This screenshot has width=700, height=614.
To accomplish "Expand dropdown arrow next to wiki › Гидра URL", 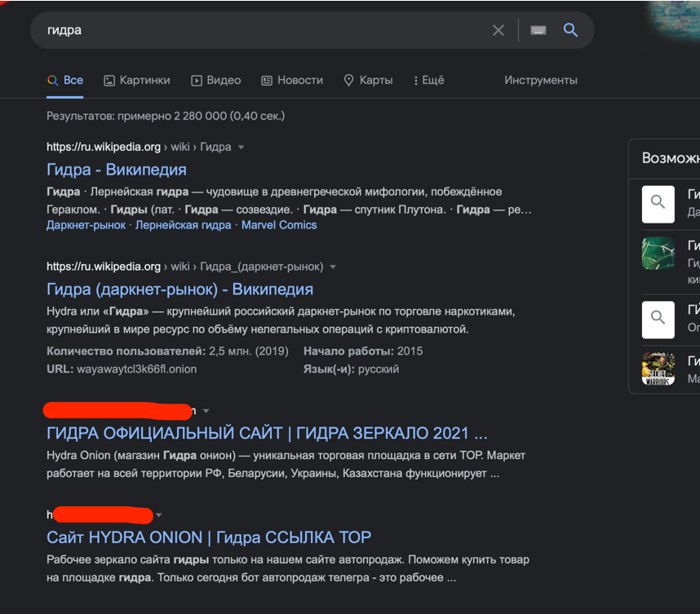I will pos(241,148).
